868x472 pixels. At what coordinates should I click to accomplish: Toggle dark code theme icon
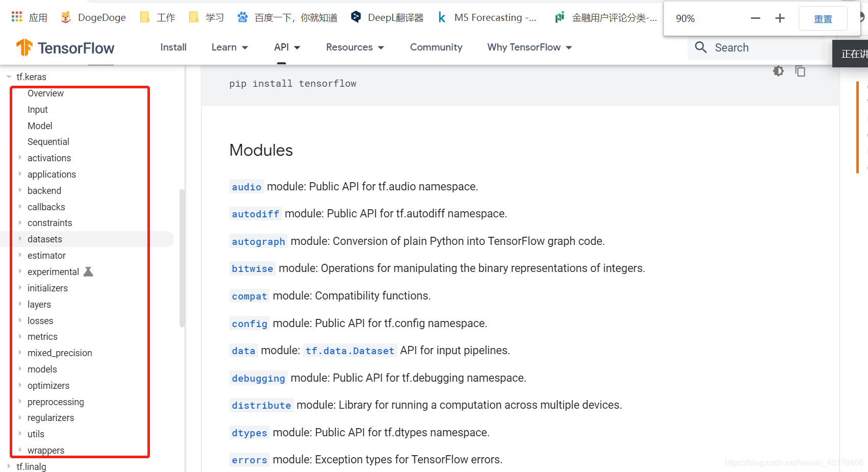(x=778, y=71)
